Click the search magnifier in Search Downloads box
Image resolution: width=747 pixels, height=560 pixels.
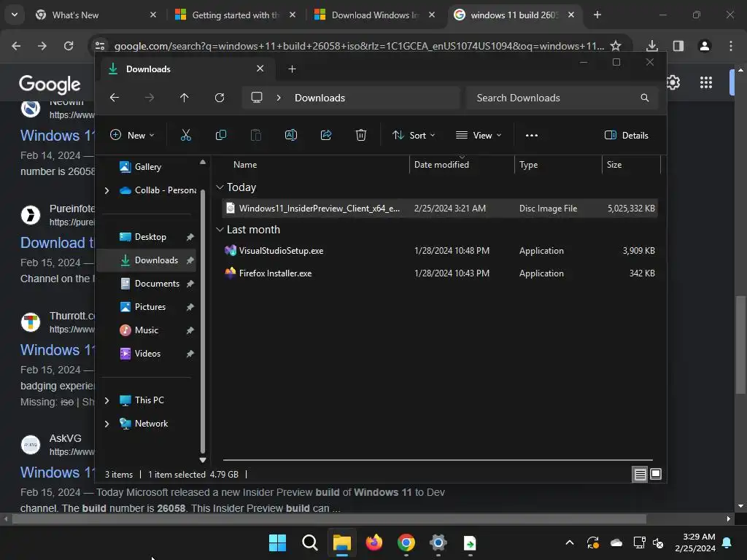pyautogui.click(x=645, y=98)
